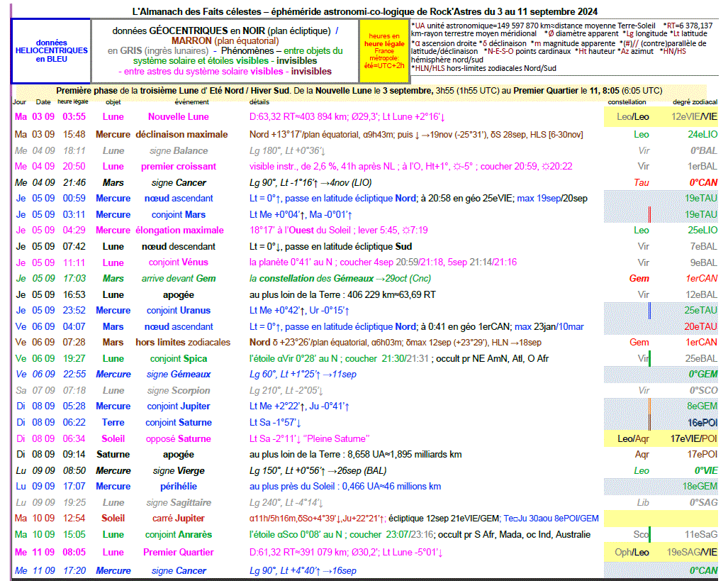Click the time "09:14" in the Saturne row
This screenshot has height=581, width=728.
coord(74,455)
